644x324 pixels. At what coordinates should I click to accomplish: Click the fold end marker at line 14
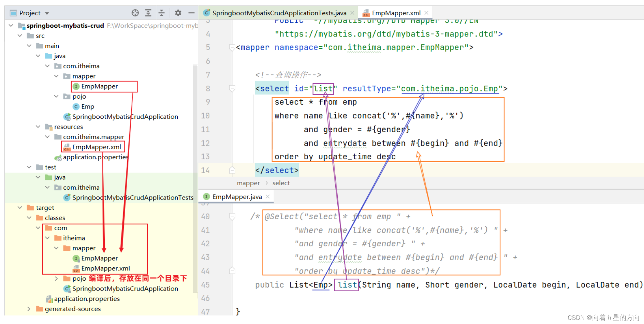pyautogui.click(x=232, y=170)
